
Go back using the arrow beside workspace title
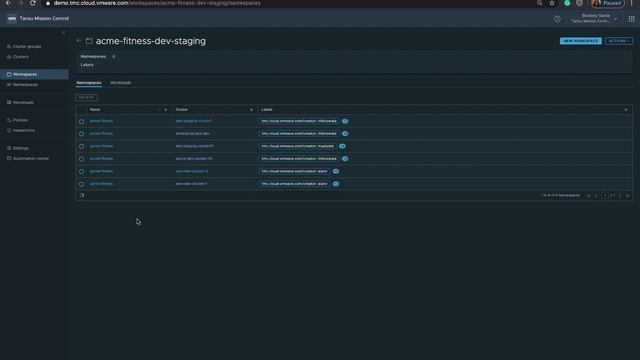[x=78, y=41]
